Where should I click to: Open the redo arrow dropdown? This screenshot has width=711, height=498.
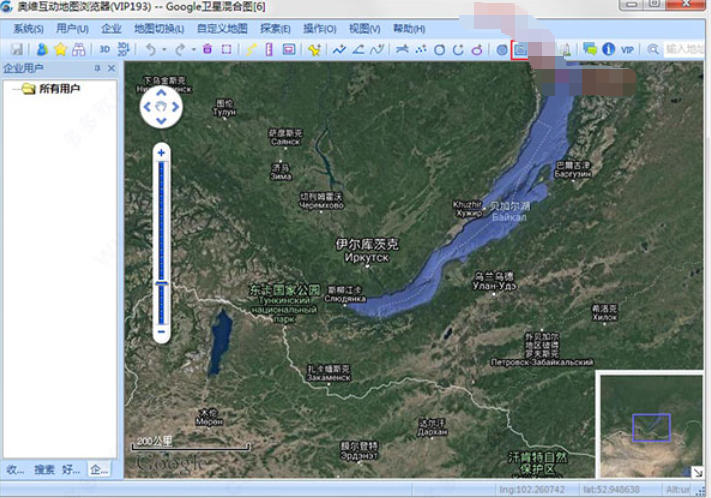tap(193, 49)
